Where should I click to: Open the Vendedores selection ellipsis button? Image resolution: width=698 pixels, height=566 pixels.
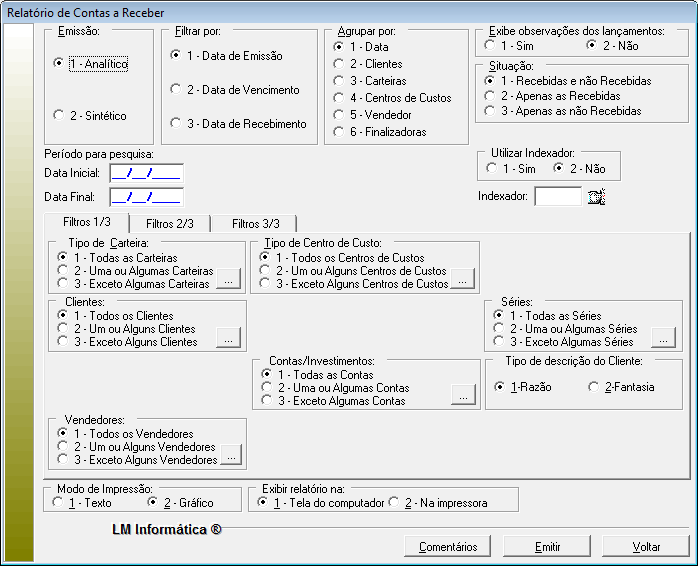(231, 456)
